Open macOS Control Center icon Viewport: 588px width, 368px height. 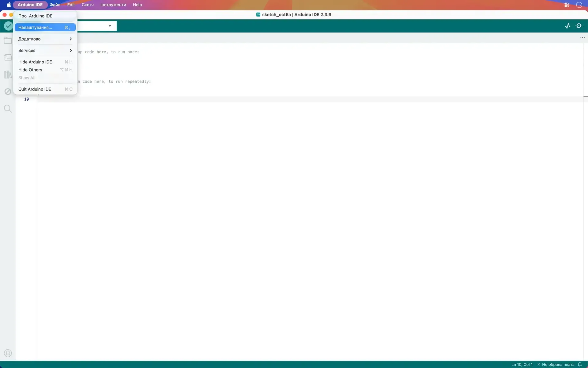(x=567, y=5)
